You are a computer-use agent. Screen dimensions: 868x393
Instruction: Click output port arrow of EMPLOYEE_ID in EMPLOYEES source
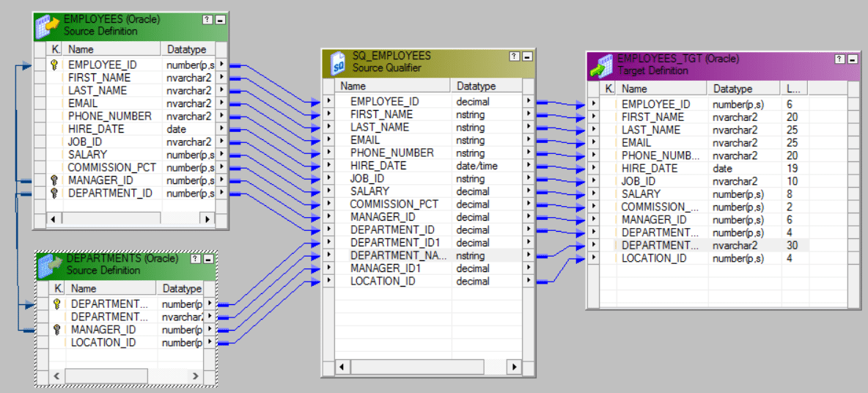click(x=221, y=65)
